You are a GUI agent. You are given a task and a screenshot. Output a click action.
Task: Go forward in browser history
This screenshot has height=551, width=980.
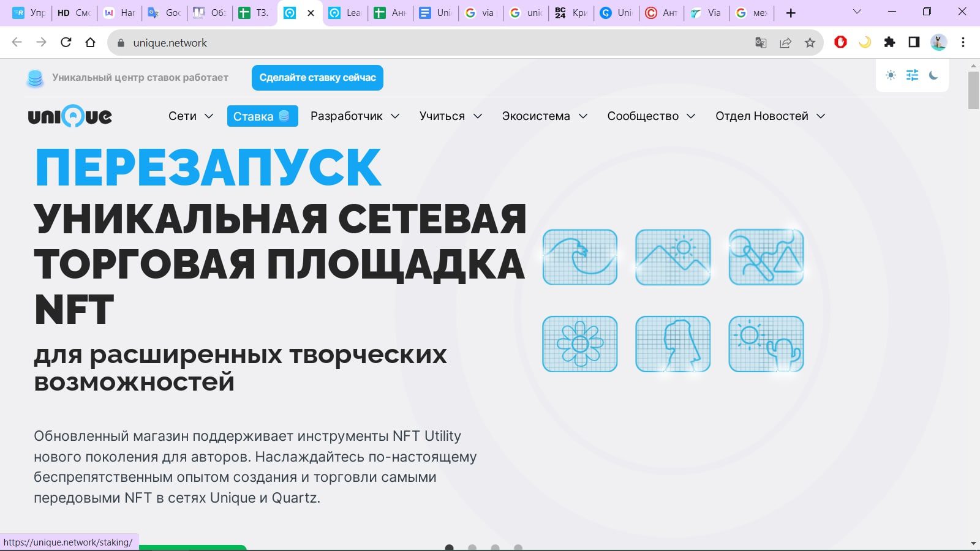click(x=41, y=42)
